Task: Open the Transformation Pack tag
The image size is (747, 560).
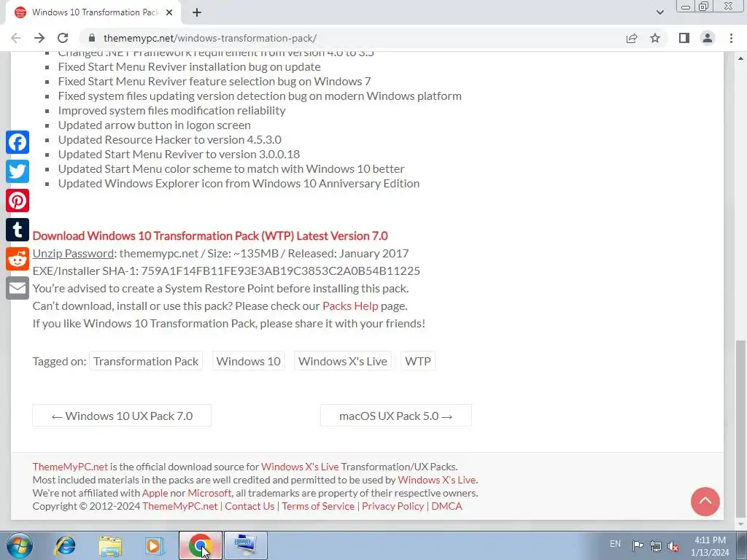Action: click(146, 362)
